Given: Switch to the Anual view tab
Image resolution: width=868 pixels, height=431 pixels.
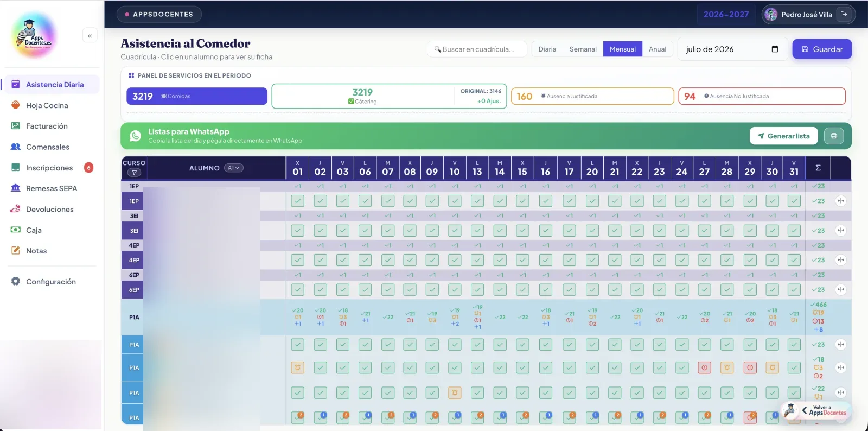Looking at the screenshot, I should pos(658,49).
